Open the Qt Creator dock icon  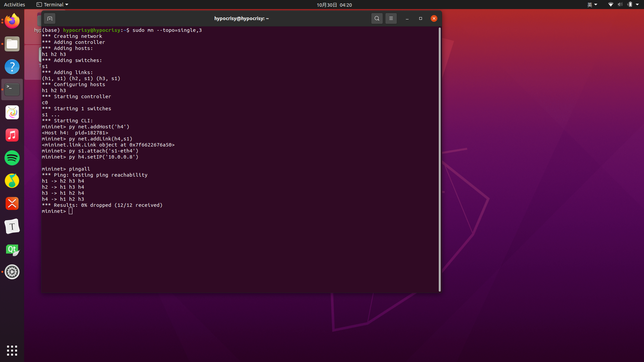coord(12,250)
